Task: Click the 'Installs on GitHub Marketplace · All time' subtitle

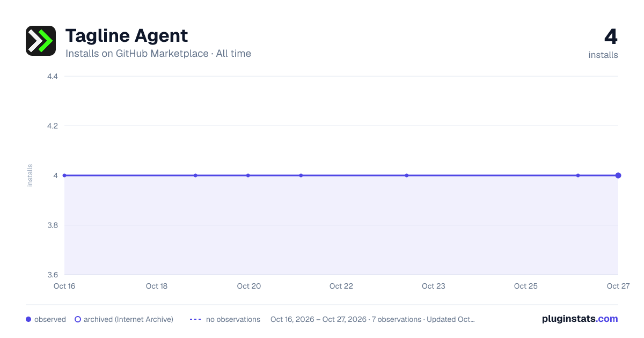Action: pos(158,54)
